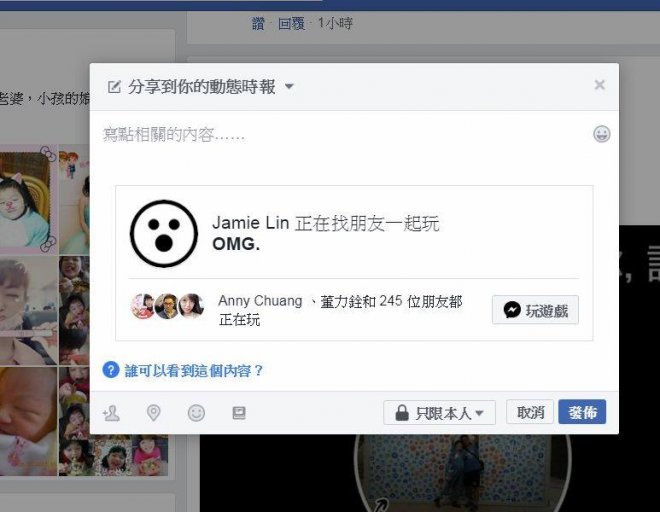The image size is (660, 512).
Task: Click the small arrow next to the share title
Action: (289, 87)
